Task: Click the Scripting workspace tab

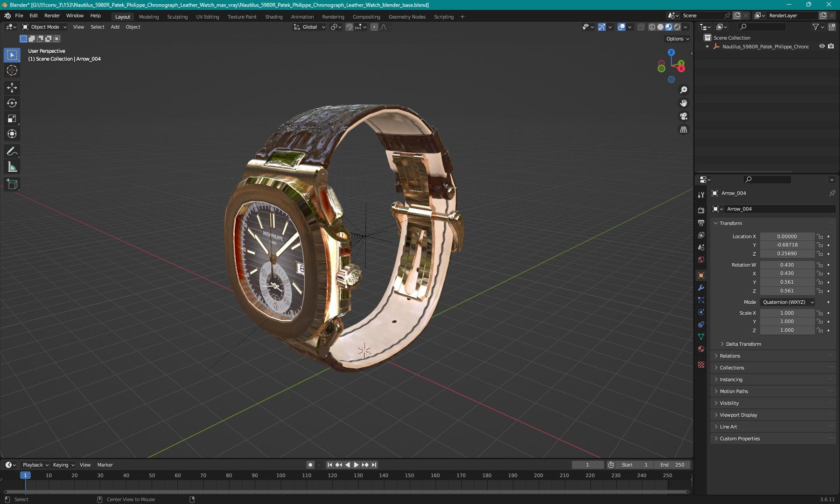Action: click(x=444, y=17)
